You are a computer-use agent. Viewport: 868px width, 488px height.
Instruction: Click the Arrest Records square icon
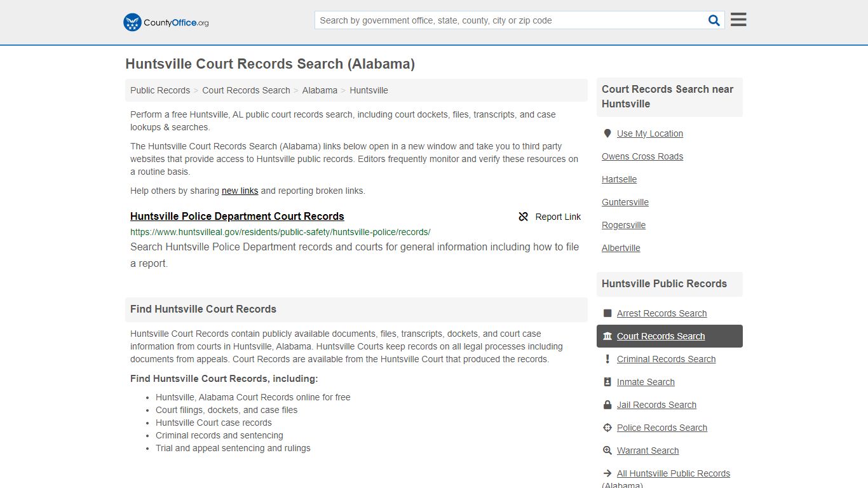(607, 313)
